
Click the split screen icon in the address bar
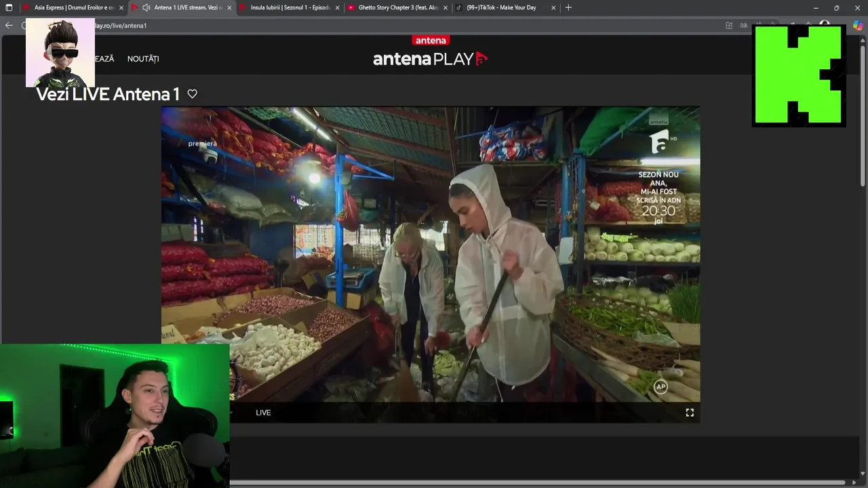pos(729,26)
